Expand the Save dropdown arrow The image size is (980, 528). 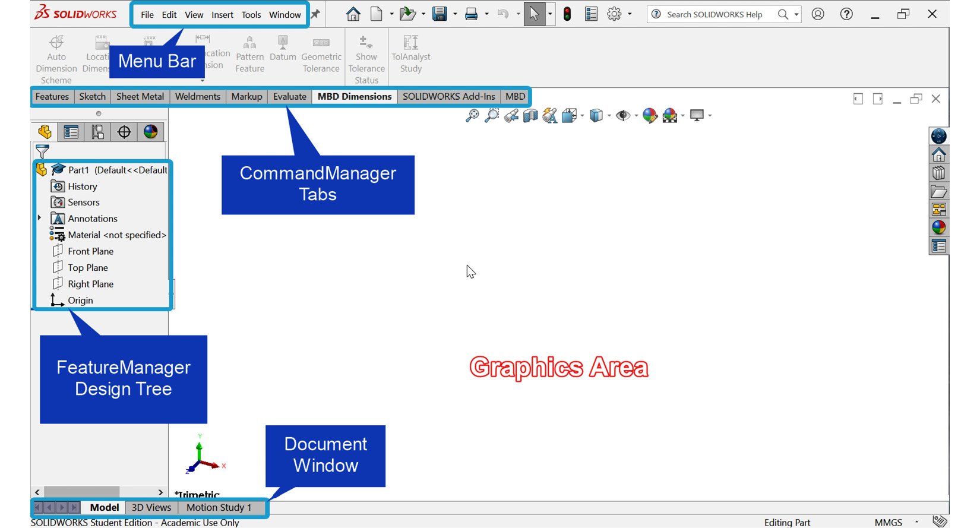(x=455, y=14)
